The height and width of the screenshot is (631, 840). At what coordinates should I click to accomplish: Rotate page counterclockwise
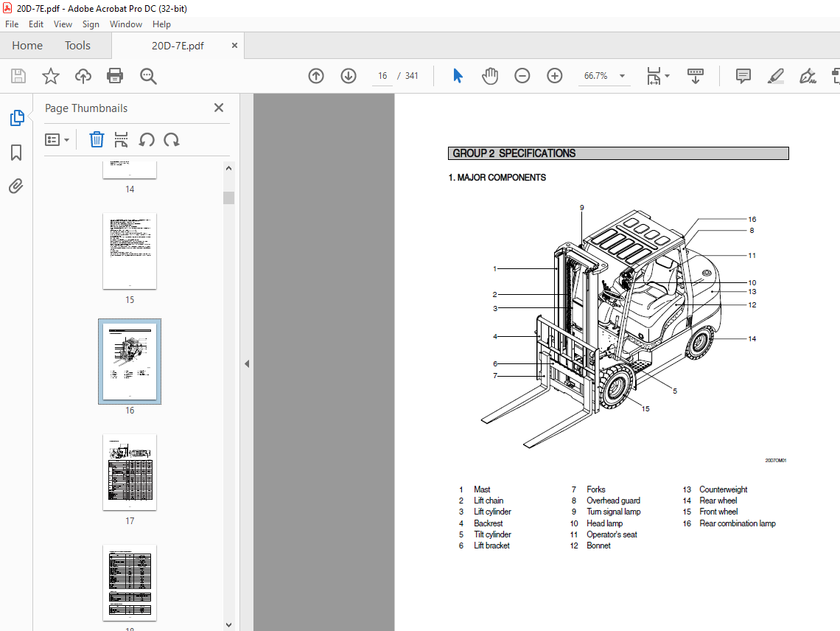click(146, 140)
